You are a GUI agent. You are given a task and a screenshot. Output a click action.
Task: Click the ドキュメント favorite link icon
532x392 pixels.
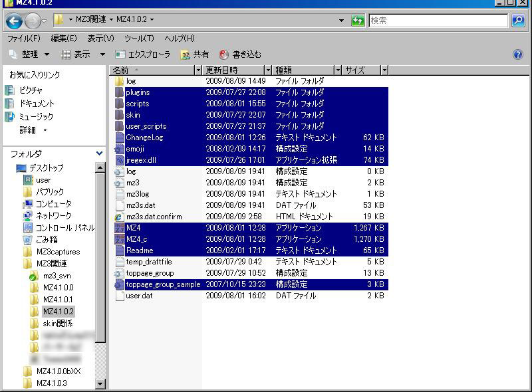pyautogui.click(x=9, y=104)
